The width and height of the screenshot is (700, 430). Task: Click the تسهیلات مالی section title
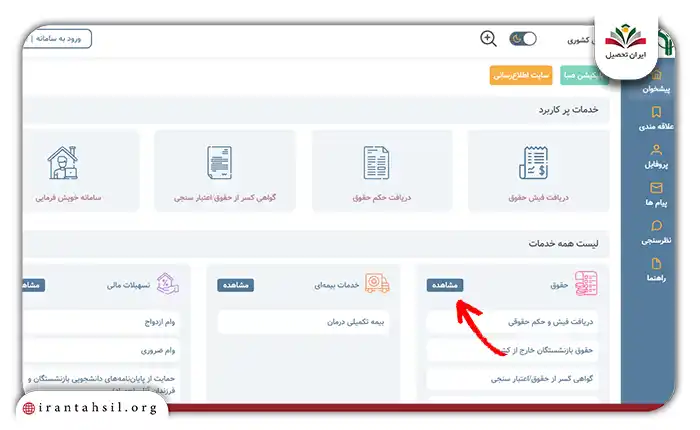[129, 285]
